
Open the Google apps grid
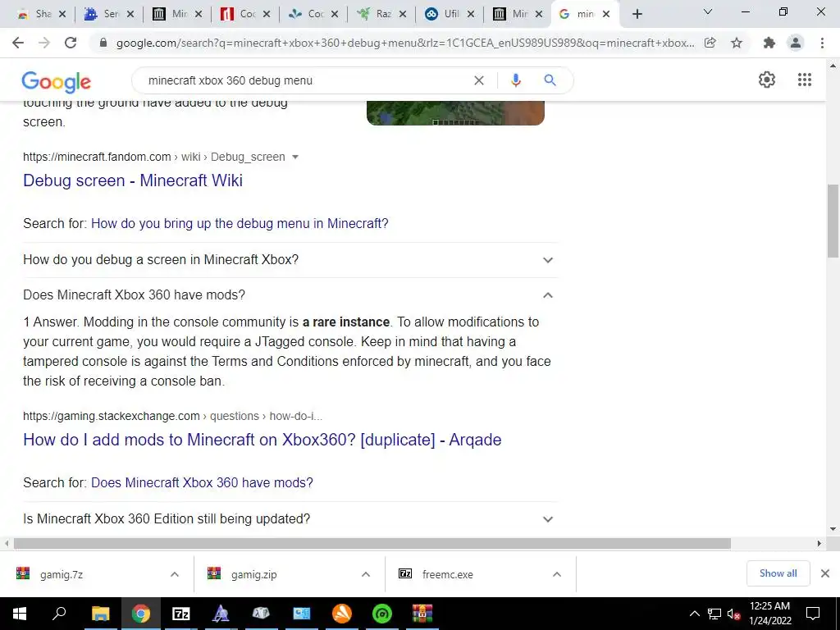point(804,80)
